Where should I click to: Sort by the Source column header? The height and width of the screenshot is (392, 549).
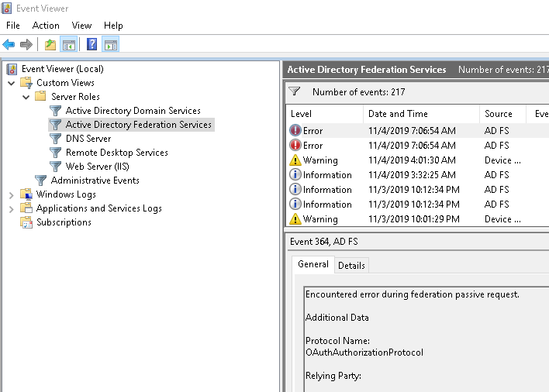click(x=502, y=114)
